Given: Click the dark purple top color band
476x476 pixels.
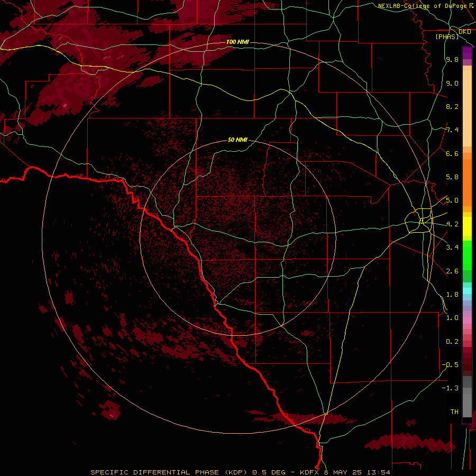Looking at the screenshot, I should [x=467, y=53].
